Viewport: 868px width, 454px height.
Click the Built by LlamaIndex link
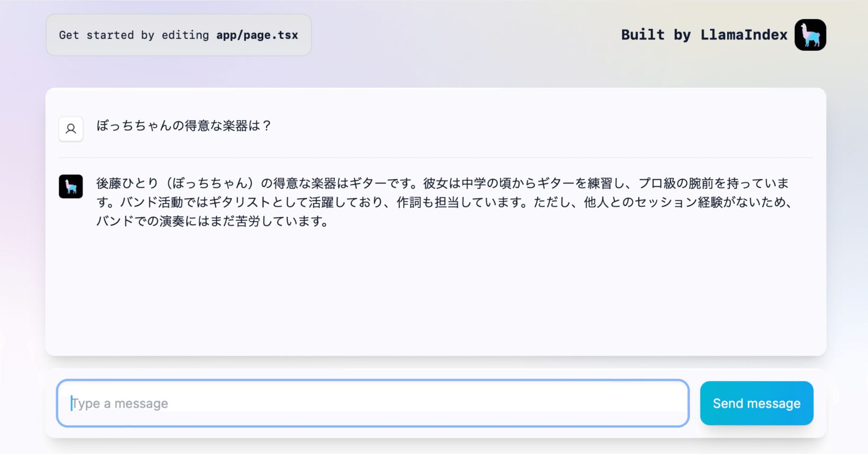click(x=704, y=35)
